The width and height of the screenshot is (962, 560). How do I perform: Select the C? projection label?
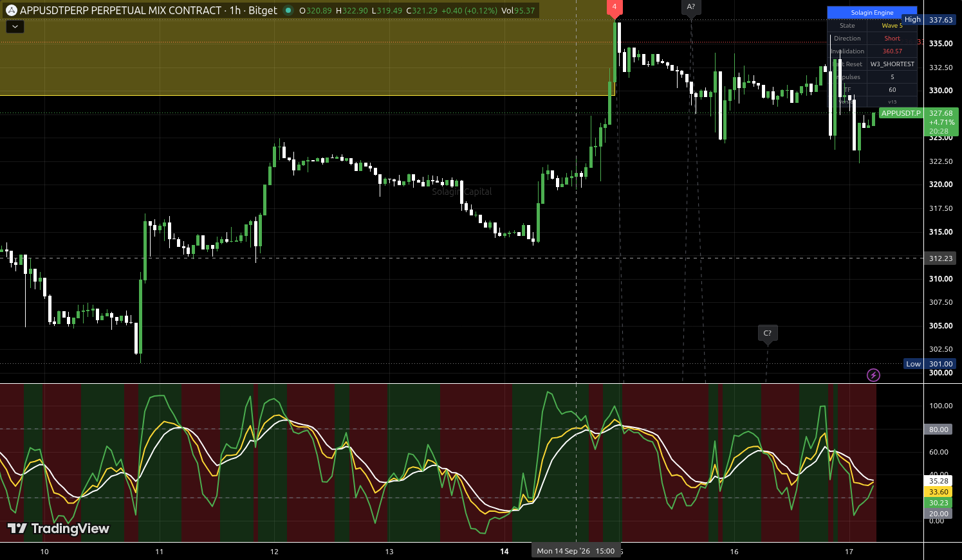[x=767, y=333]
